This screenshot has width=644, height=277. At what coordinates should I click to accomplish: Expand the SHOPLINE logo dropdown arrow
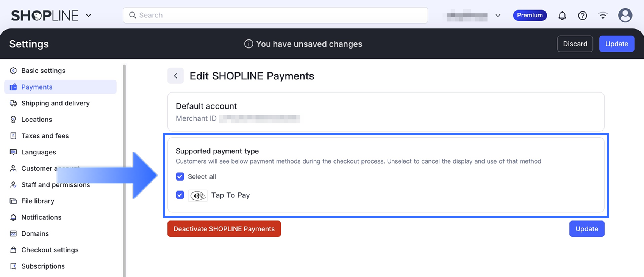pyautogui.click(x=89, y=16)
